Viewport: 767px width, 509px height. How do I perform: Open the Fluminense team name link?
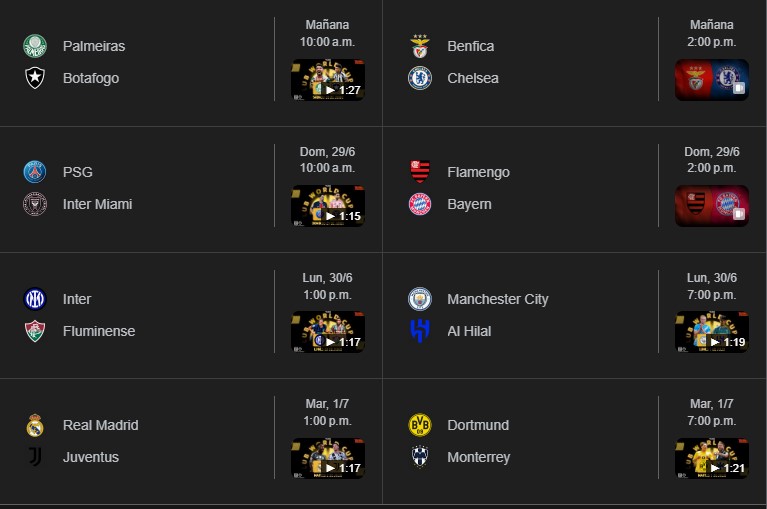tap(99, 331)
